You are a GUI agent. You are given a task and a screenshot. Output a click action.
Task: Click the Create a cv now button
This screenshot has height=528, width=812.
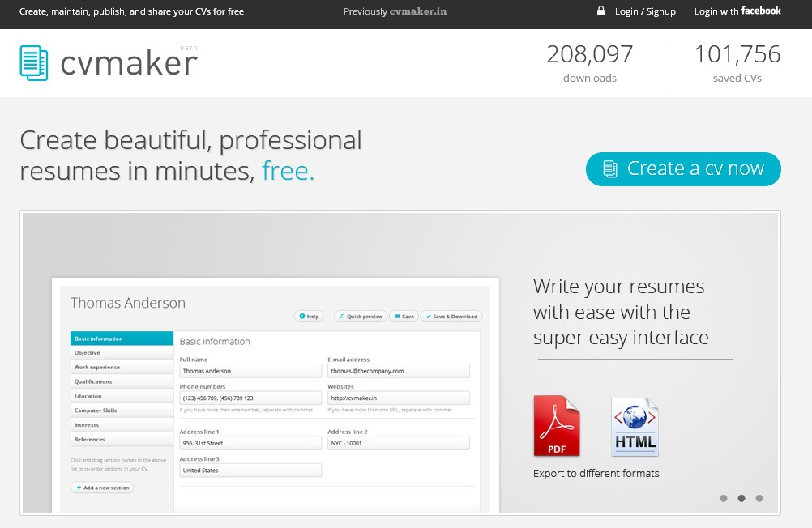tap(683, 168)
